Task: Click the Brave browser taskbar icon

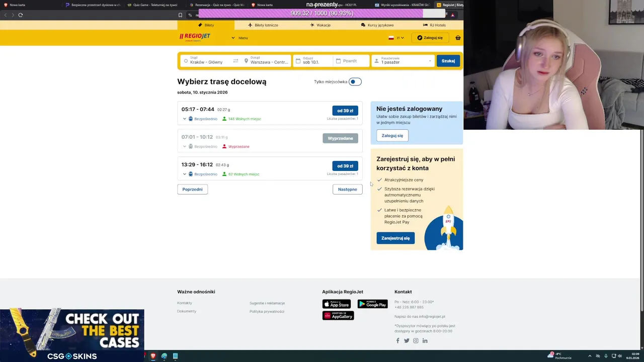Action: tap(153, 356)
